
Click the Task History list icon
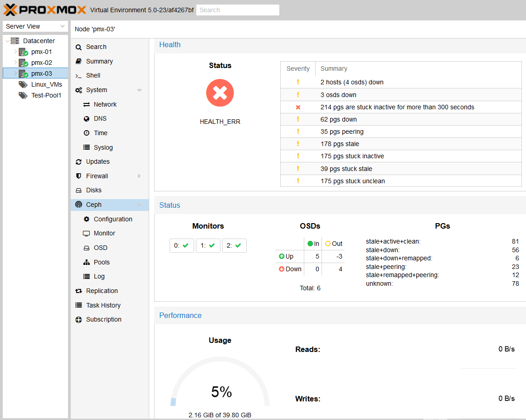[78, 305]
